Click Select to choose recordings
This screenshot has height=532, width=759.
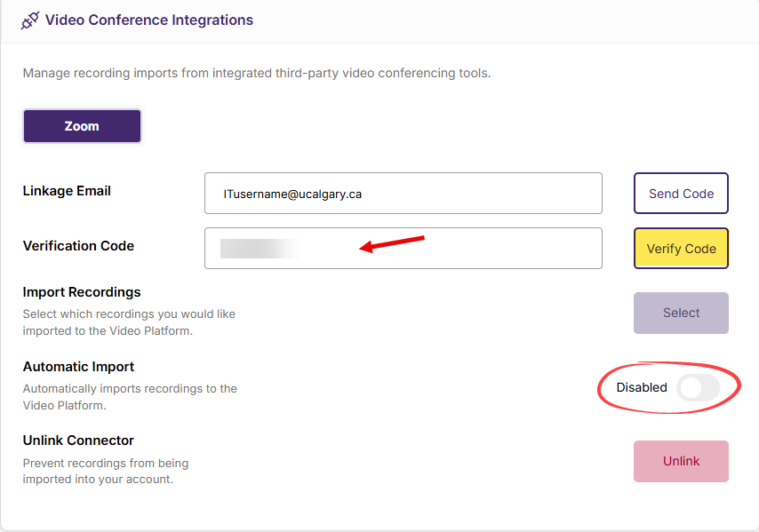click(681, 313)
